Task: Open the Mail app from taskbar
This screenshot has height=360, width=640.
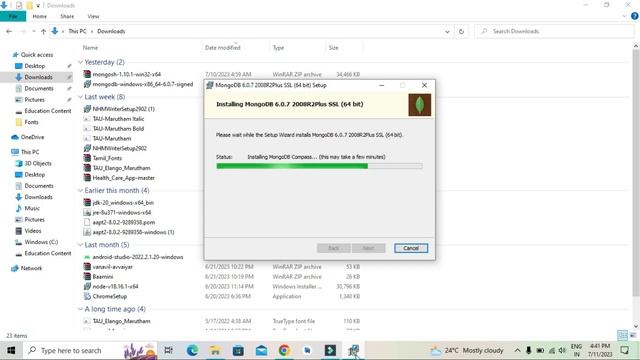Action: (x=261, y=350)
